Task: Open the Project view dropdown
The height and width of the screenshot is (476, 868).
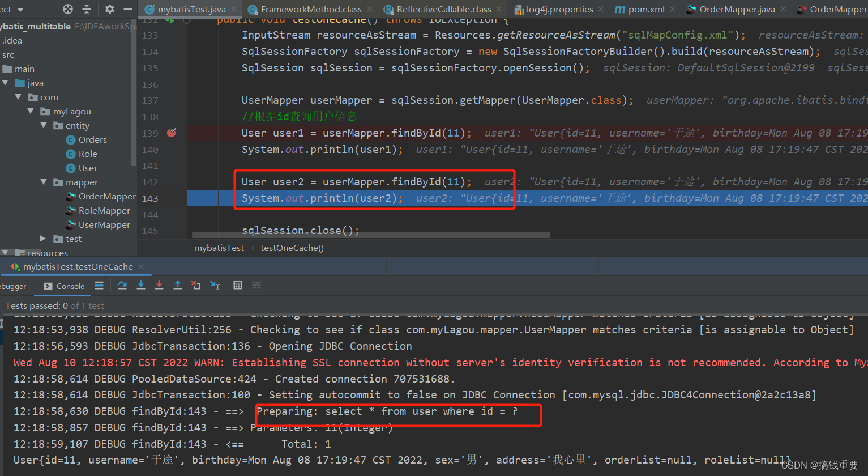Action: (x=20, y=10)
